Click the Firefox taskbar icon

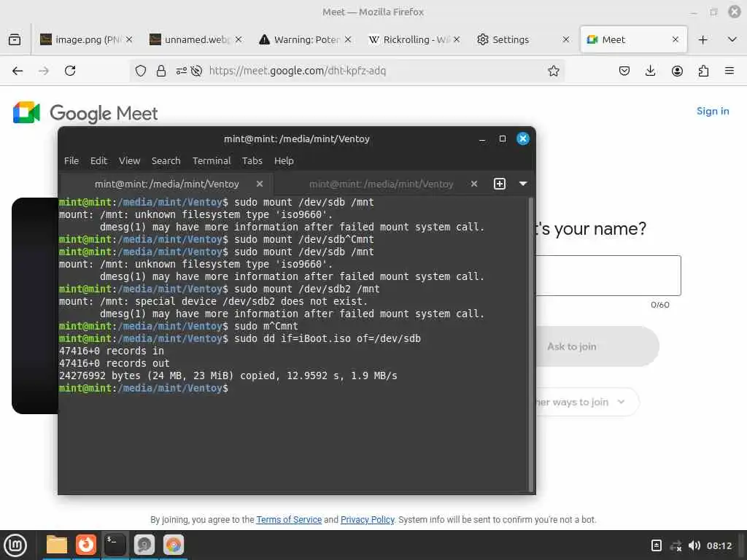(86, 545)
